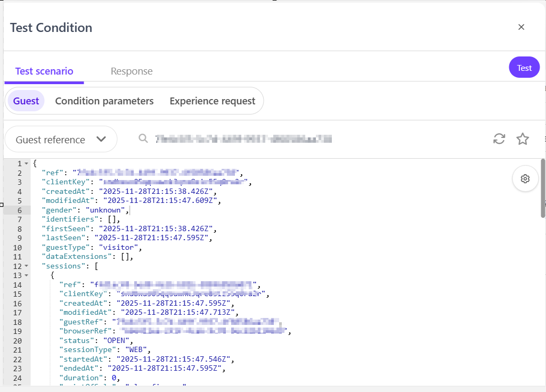Switch to the Response tab
546x392 pixels.
132,71
